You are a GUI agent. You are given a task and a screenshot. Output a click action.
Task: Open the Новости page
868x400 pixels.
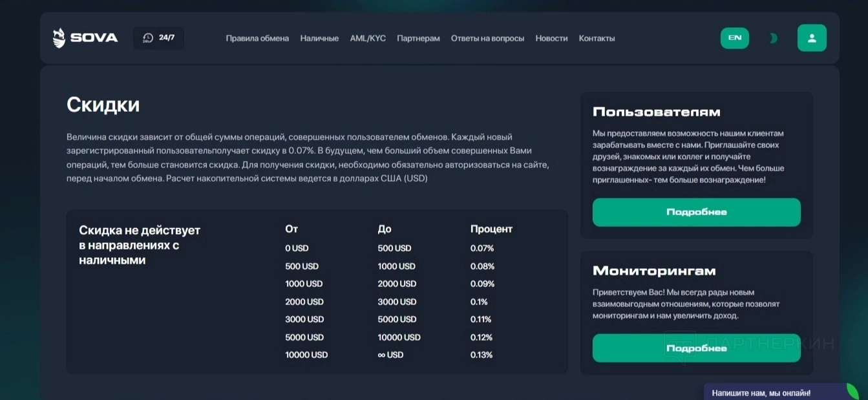[551, 38]
